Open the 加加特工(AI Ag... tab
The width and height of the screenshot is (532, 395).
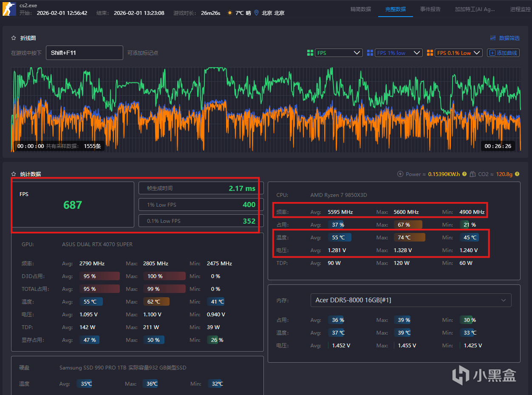(x=475, y=9)
